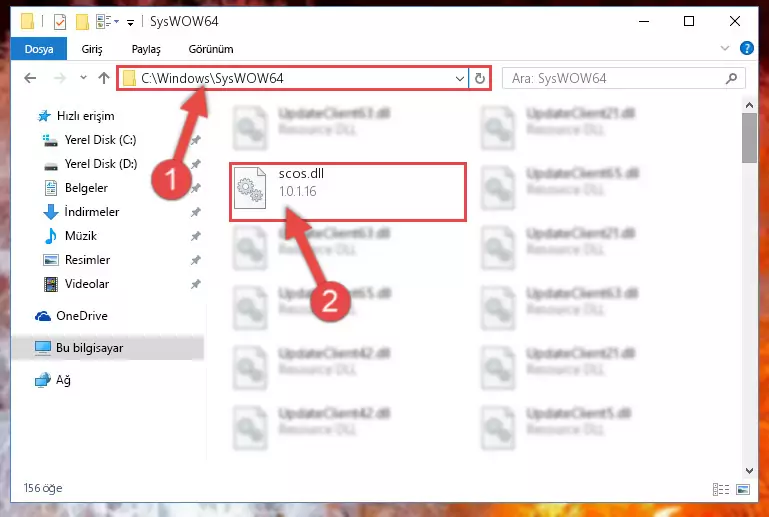Open Yerel Disk (C:) in sidebar
Viewport: 769px width, 517px height.
pos(101,140)
